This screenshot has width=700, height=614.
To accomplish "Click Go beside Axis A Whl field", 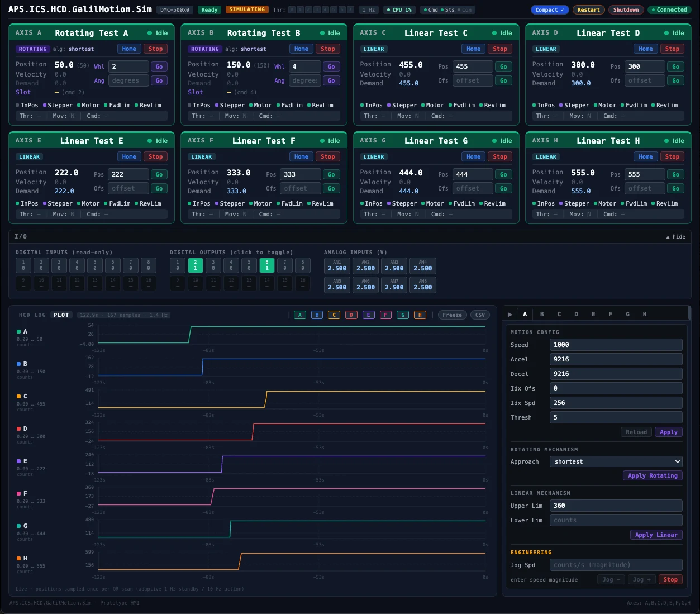I will pos(159,66).
